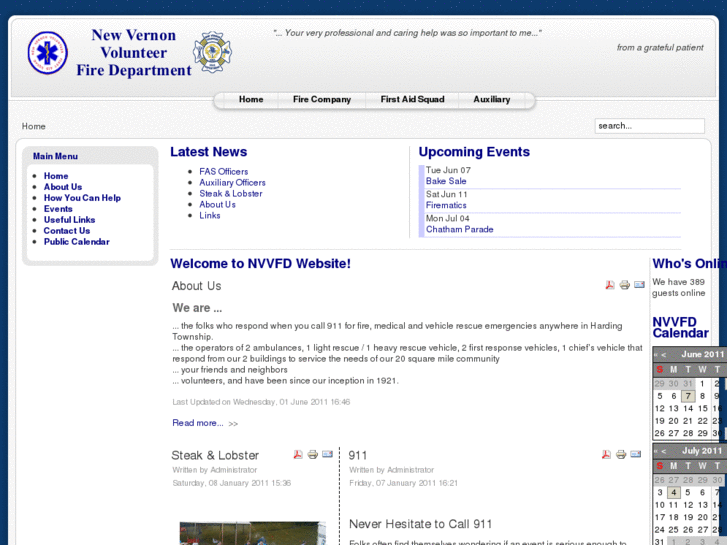Open Links item under Latest News

[210, 216]
